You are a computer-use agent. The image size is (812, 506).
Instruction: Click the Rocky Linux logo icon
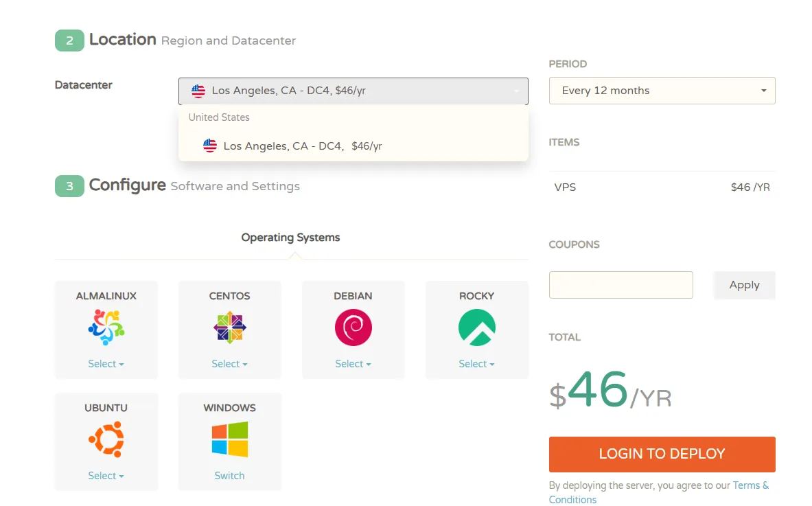(x=476, y=327)
